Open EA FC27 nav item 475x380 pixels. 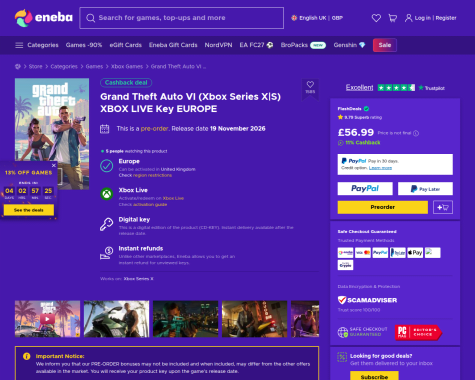point(256,45)
